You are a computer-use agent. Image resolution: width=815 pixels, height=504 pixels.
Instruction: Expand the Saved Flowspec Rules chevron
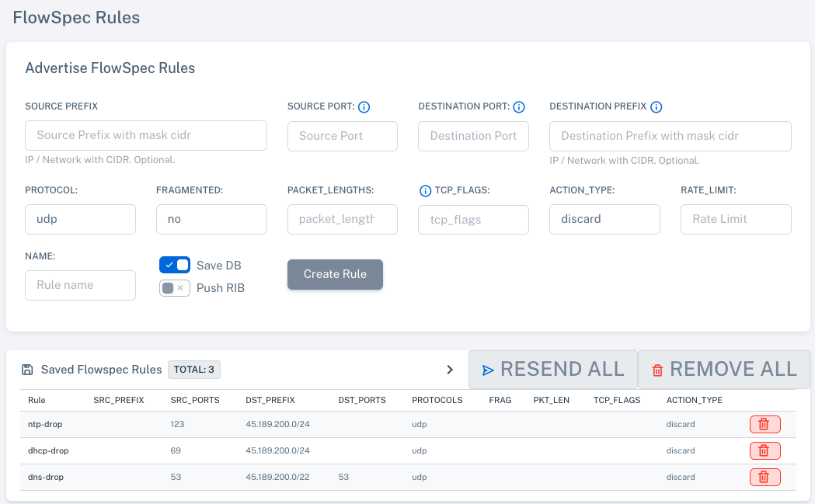point(449,370)
